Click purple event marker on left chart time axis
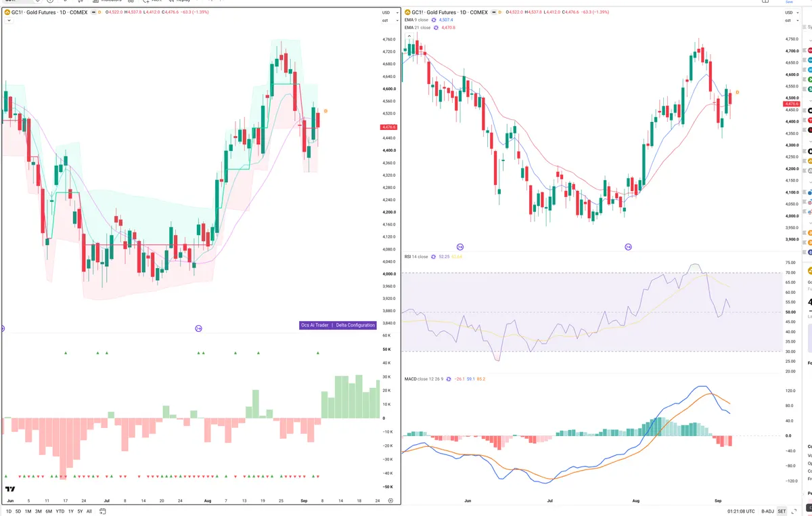The width and height of the screenshot is (812, 516). tap(198, 328)
